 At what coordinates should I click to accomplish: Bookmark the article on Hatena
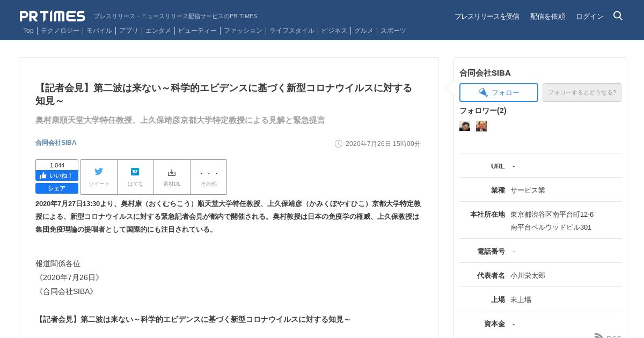click(x=135, y=177)
